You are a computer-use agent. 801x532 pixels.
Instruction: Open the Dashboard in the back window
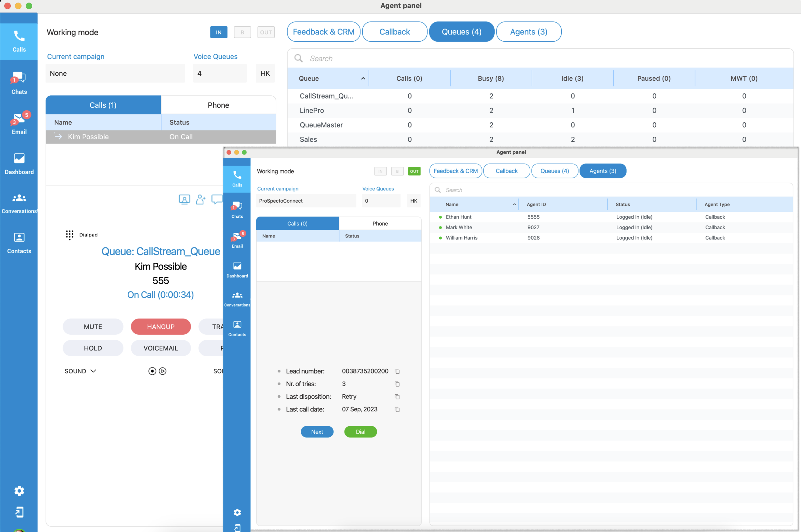click(x=19, y=164)
